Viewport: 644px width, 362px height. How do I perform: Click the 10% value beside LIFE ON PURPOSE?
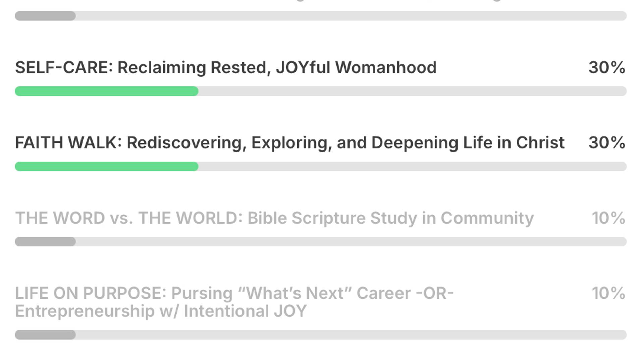(x=608, y=293)
